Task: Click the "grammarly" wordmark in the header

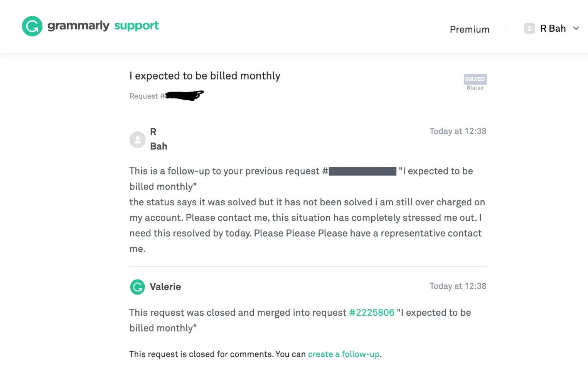Action: click(78, 26)
